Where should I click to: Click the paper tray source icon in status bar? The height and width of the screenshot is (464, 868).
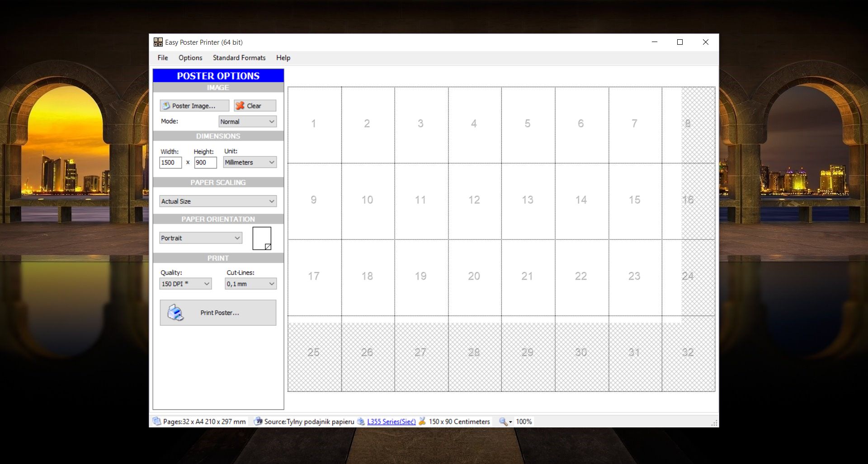click(258, 421)
